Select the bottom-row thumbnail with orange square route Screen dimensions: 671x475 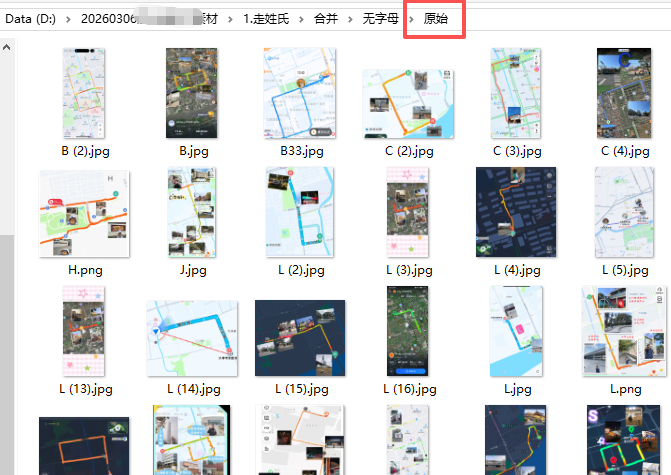[300, 440]
